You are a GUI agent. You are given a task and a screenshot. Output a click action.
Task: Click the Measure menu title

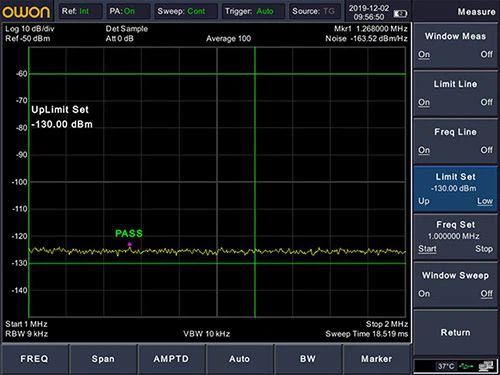[x=476, y=12]
